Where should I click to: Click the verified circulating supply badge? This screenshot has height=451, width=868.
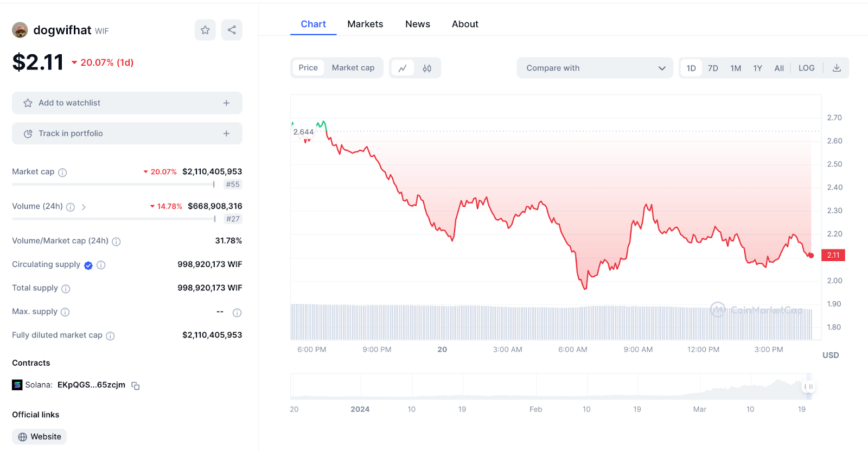88,265
